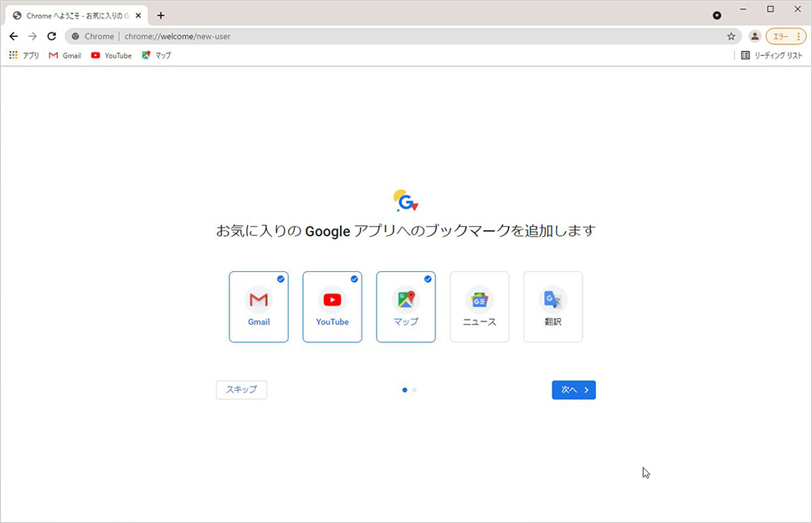The image size is (812, 523).
Task: Close the Chrome へようこそ tab
Action: 138,16
